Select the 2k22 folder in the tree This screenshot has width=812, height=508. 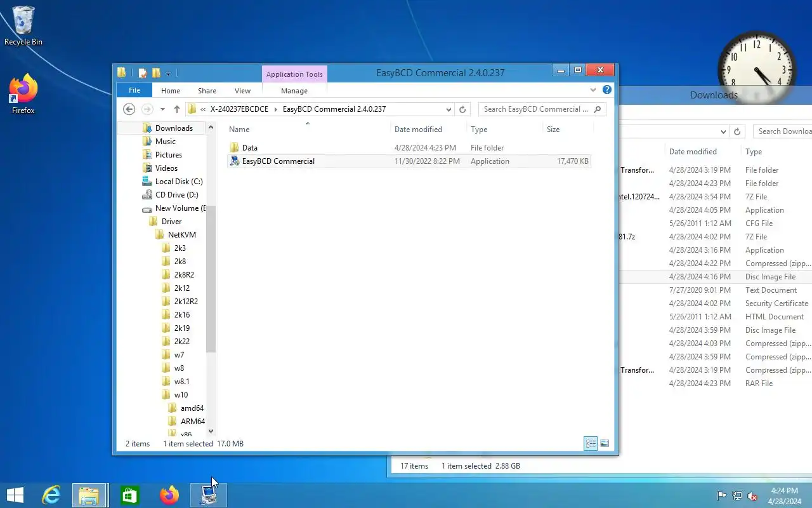181,342
